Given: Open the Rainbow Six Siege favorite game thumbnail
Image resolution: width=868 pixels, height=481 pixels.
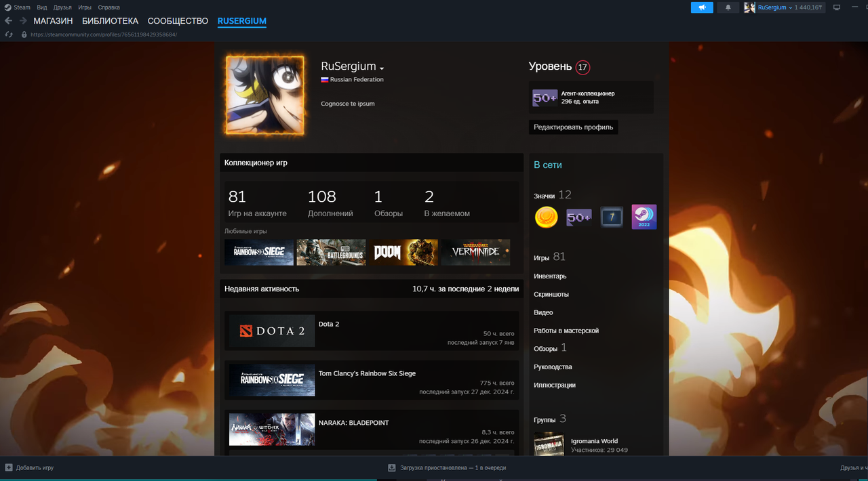Looking at the screenshot, I should (x=259, y=252).
